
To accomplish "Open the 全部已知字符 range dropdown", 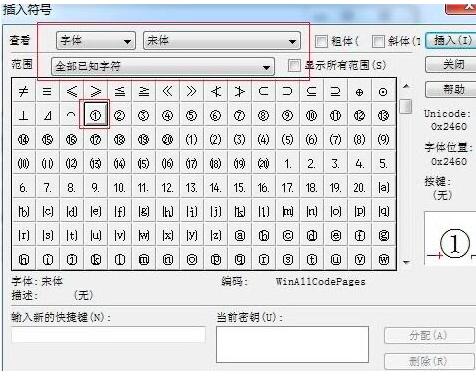I will tap(163, 66).
